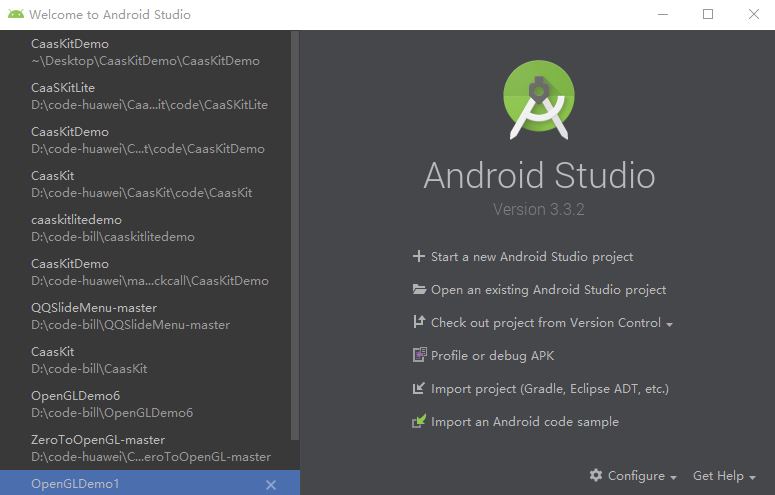This screenshot has height=495, width=775.
Task: Open the QQSlideMenu-master project
Action: (x=145, y=316)
